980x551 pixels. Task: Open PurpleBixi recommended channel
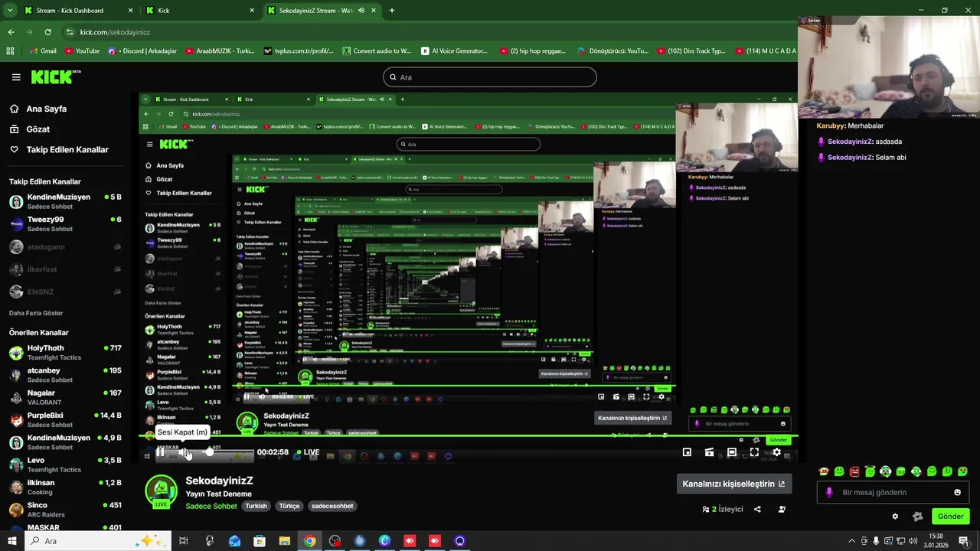(65, 420)
